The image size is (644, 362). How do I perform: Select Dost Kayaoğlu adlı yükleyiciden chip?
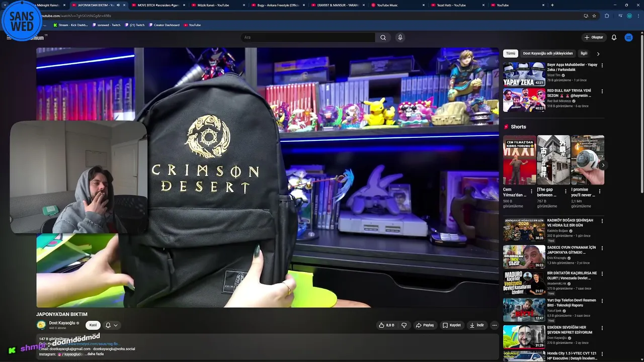(x=547, y=53)
